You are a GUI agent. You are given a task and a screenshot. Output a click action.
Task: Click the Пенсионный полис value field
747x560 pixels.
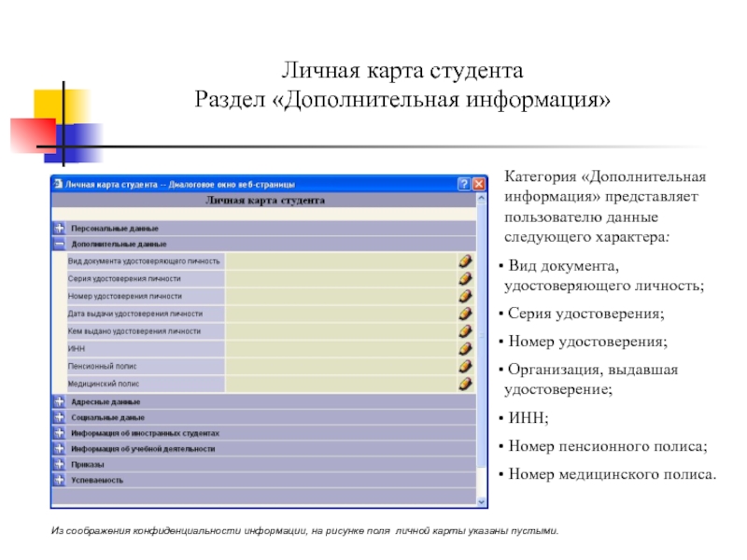click(341, 366)
